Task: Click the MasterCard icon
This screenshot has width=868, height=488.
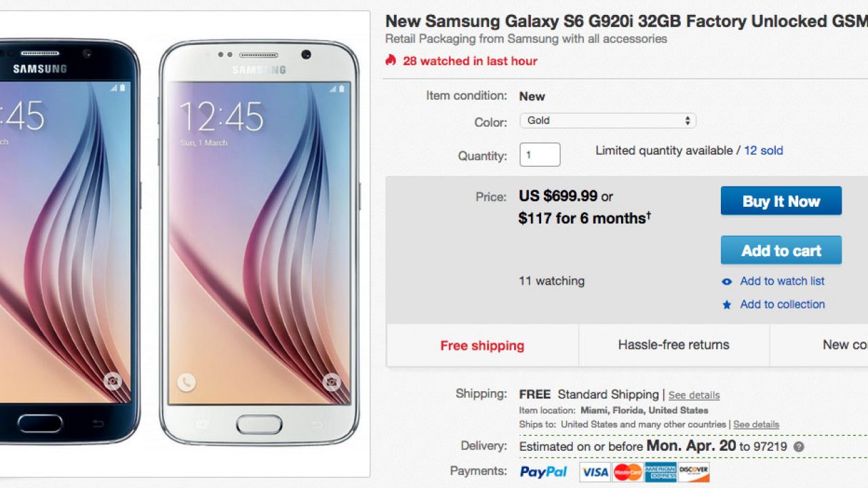Action: 628,472
